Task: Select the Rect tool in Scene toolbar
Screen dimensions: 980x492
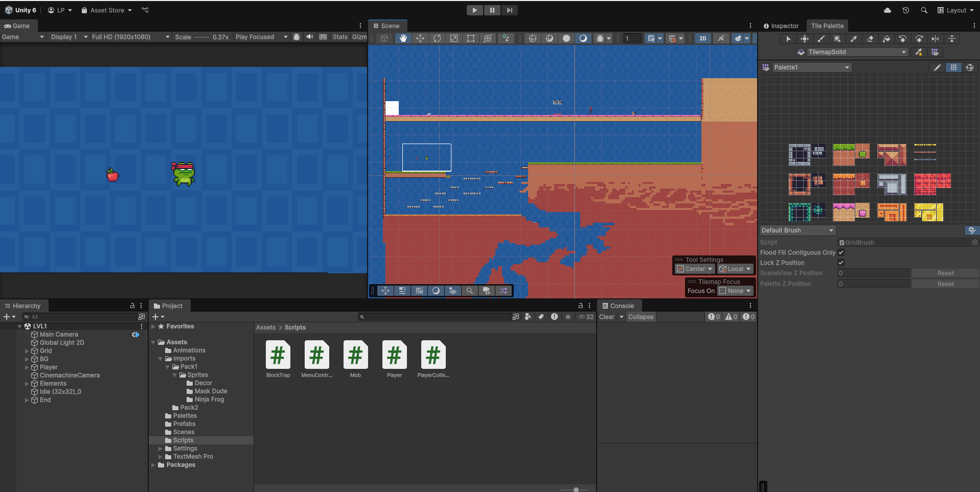Action: click(x=471, y=38)
